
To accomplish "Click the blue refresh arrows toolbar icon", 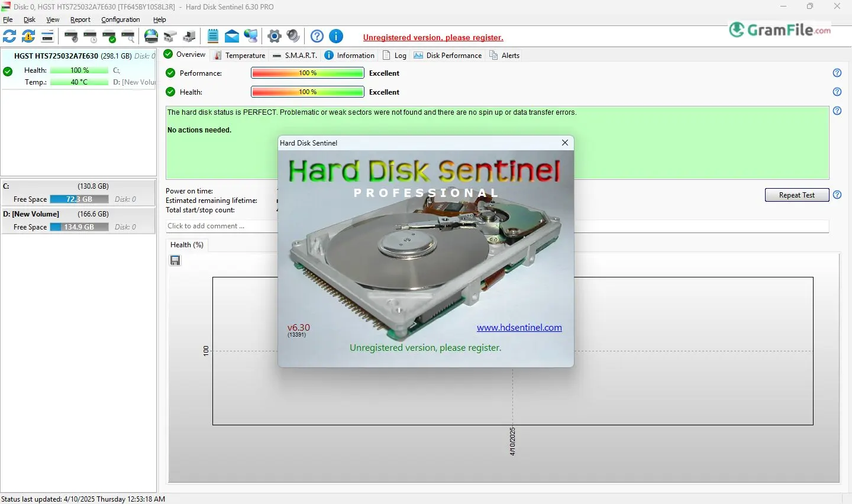I will tap(9, 37).
